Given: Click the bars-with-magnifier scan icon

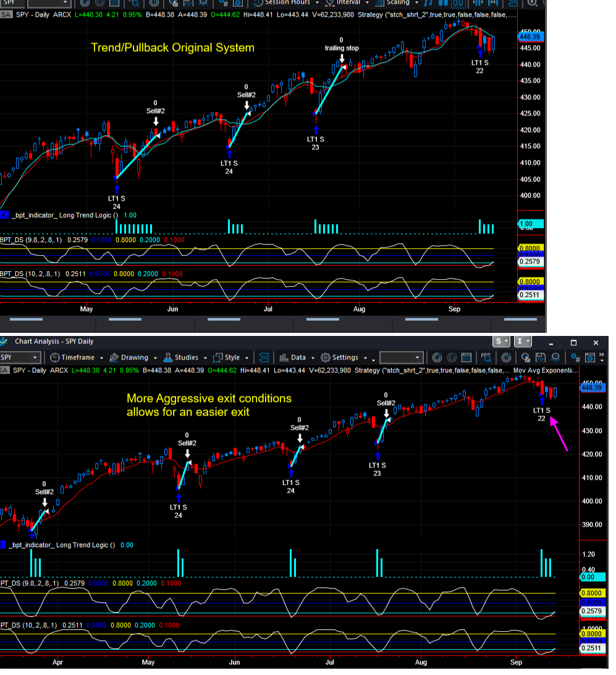Looking at the screenshot, I should click(486, 358).
